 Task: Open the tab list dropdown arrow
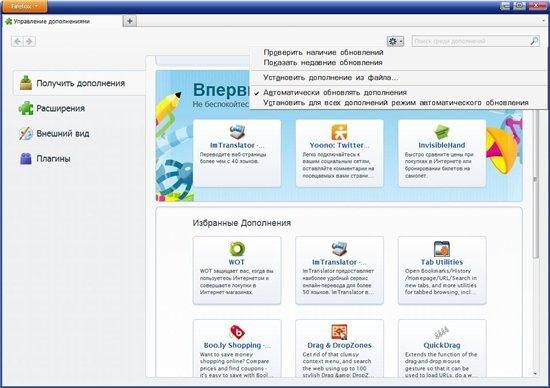tap(543, 21)
